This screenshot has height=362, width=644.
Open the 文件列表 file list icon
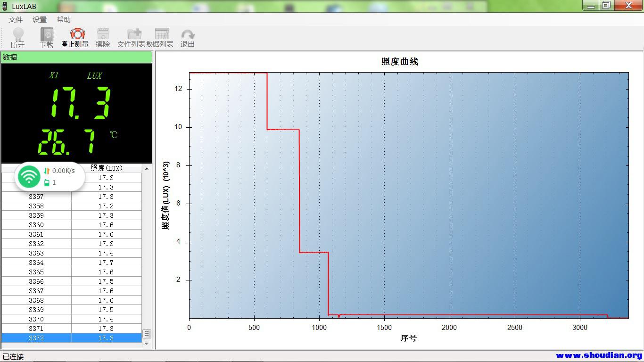tap(131, 38)
